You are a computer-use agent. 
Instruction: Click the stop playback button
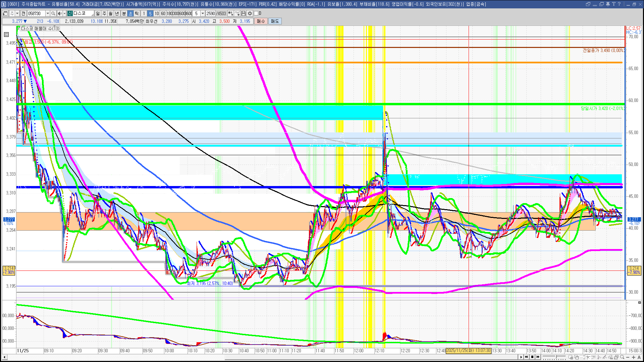(x=532, y=357)
